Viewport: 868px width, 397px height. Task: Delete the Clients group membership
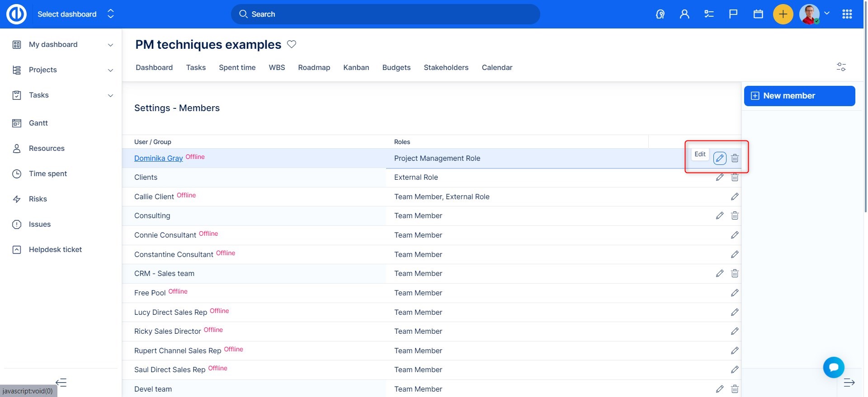tap(735, 177)
